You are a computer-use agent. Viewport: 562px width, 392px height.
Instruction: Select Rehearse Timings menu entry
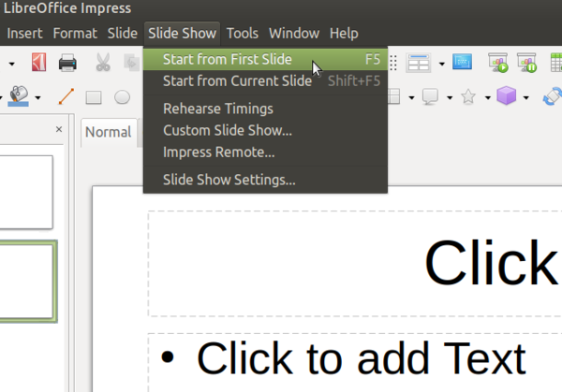pyautogui.click(x=265, y=109)
